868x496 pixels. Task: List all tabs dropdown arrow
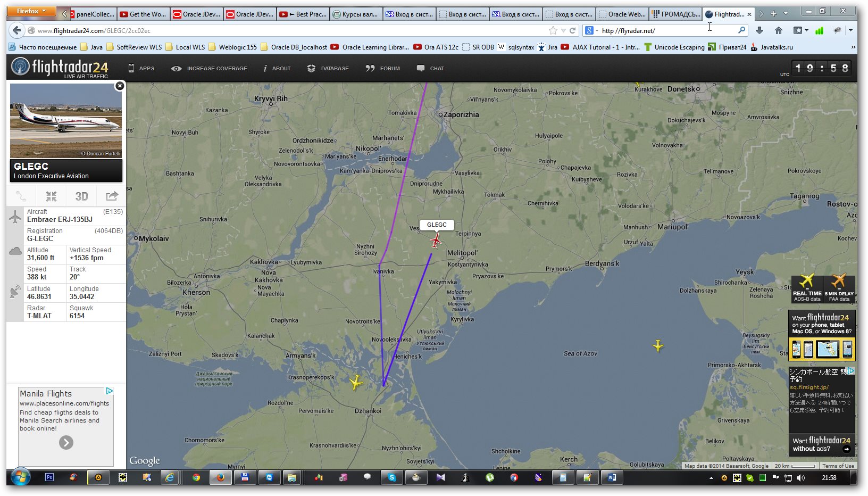click(x=786, y=14)
